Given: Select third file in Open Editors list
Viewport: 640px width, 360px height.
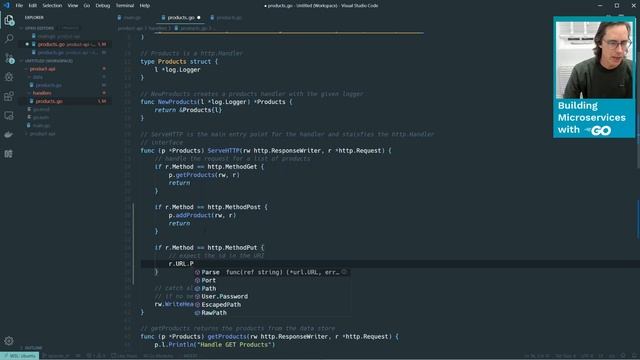Looking at the screenshot, I should (x=65, y=52).
